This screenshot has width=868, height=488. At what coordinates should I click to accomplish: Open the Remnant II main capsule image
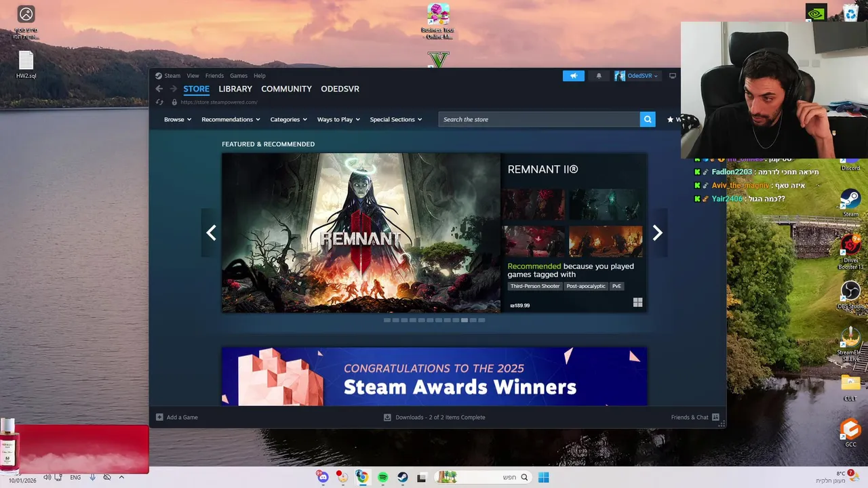click(x=361, y=232)
